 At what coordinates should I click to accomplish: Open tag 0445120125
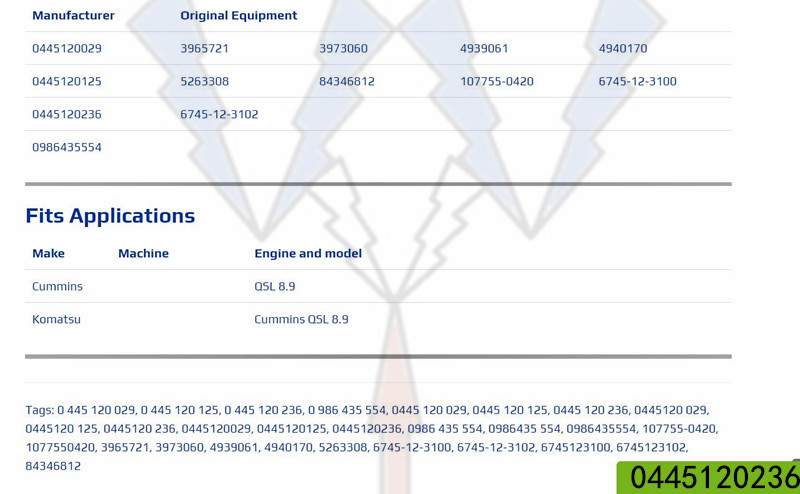[292, 429]
